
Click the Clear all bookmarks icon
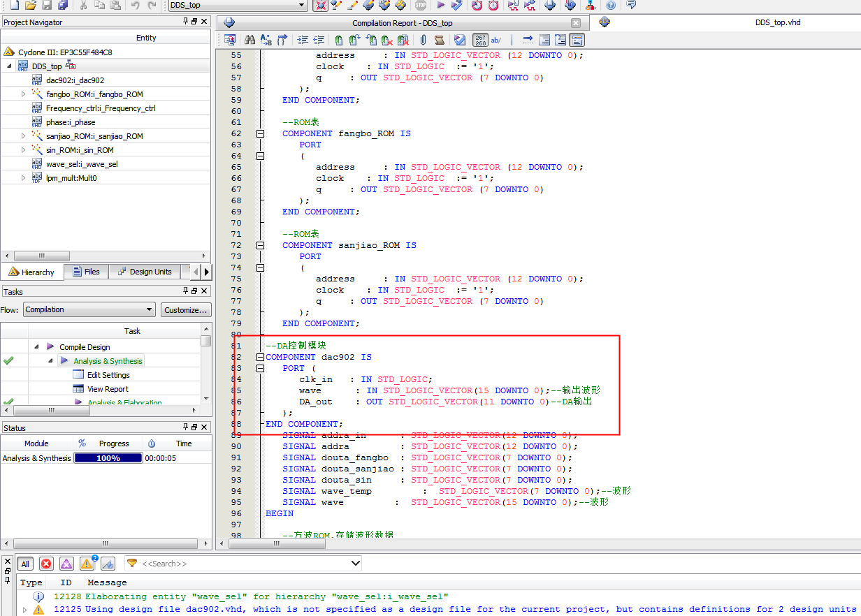(x=404, y=40)
